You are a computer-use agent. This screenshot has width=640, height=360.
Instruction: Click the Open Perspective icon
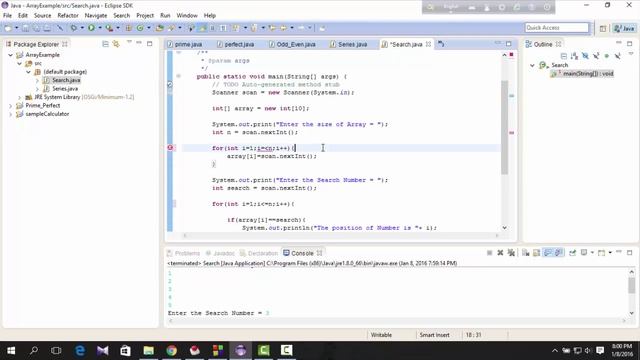[603, 28]
